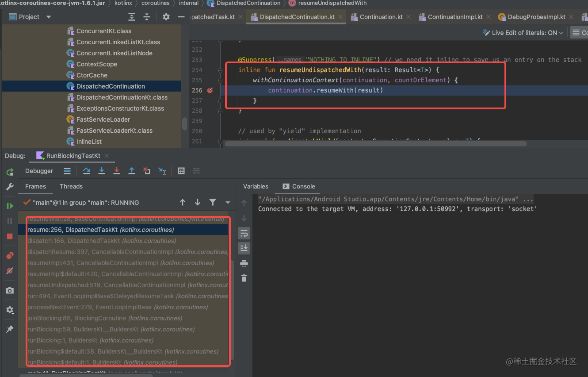Click the red Stop icon
The image size is (588, 377).
tap(10, 236)
